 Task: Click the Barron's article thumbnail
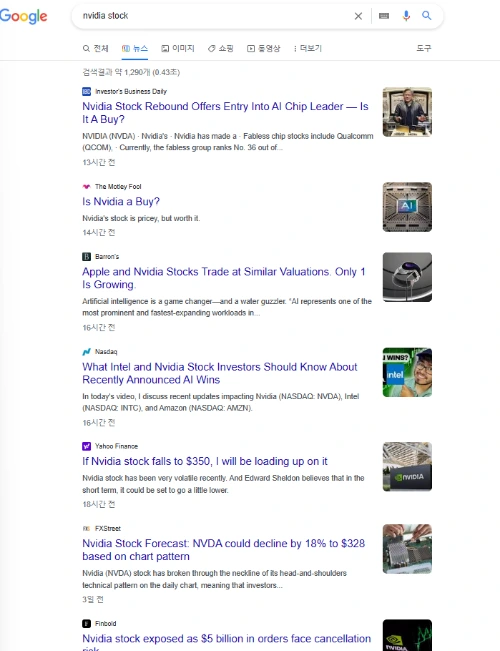(407, 277)
